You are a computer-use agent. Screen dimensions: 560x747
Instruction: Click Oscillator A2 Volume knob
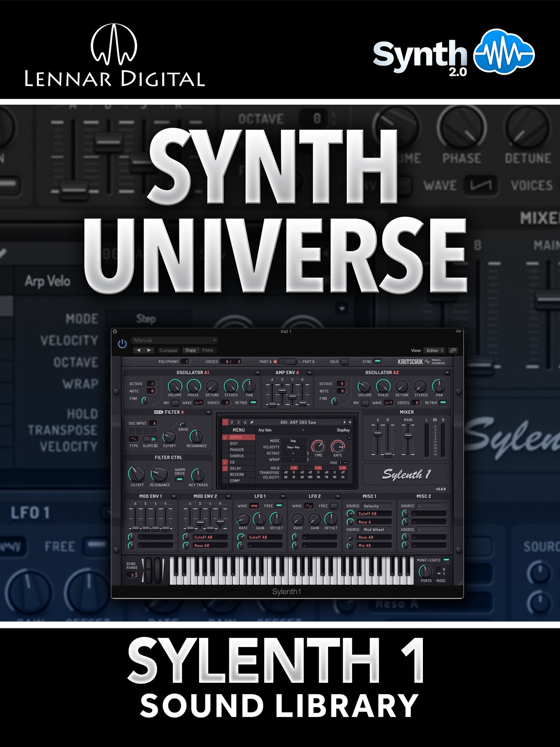click(365, 386)
